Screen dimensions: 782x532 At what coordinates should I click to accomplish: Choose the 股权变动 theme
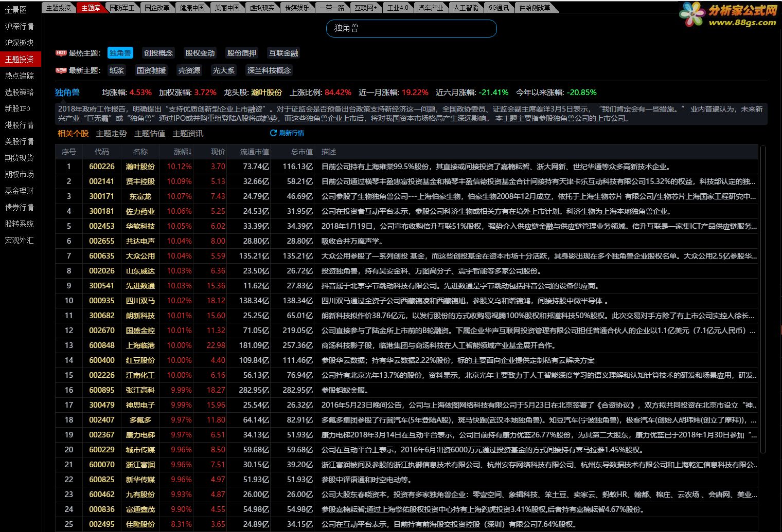click(200, 53)
